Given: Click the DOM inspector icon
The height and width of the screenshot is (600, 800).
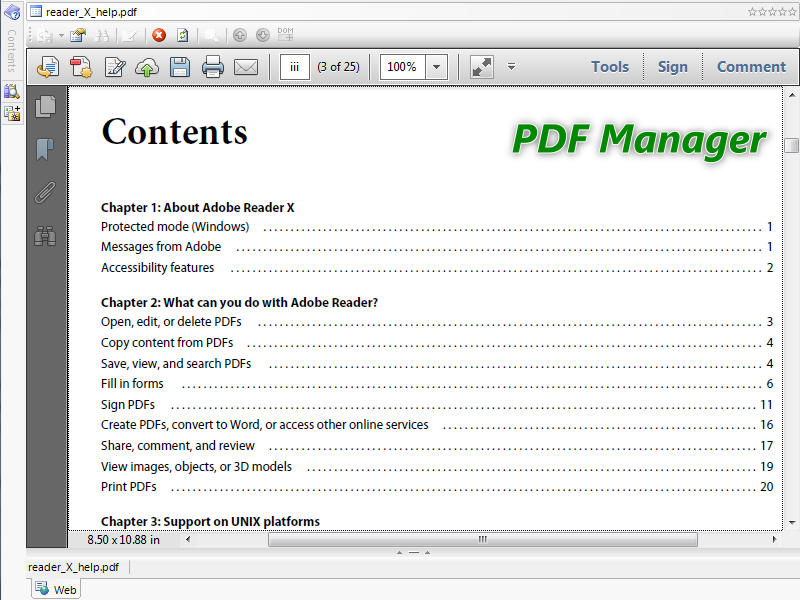Looking at the screenshot, I should (285, 35).
